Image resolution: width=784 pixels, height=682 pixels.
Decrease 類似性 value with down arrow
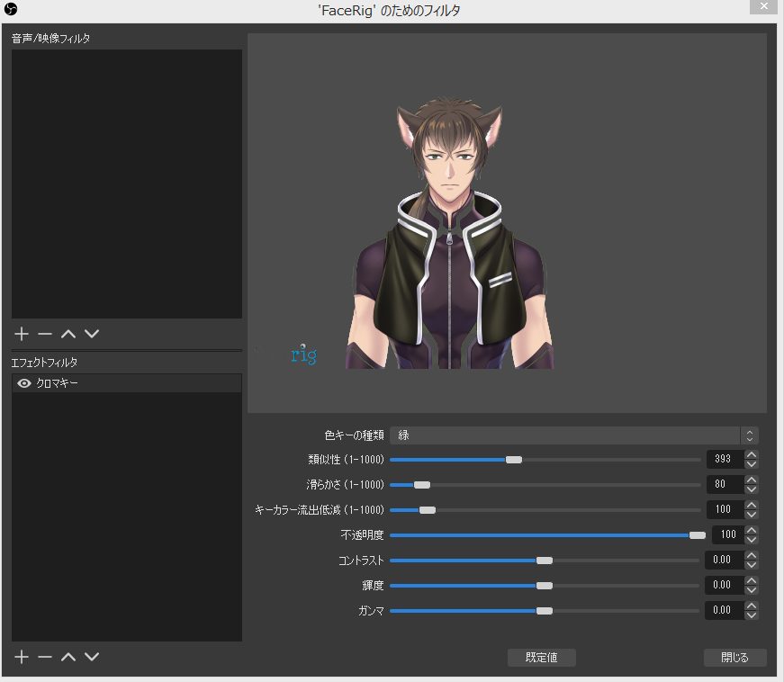751,463
